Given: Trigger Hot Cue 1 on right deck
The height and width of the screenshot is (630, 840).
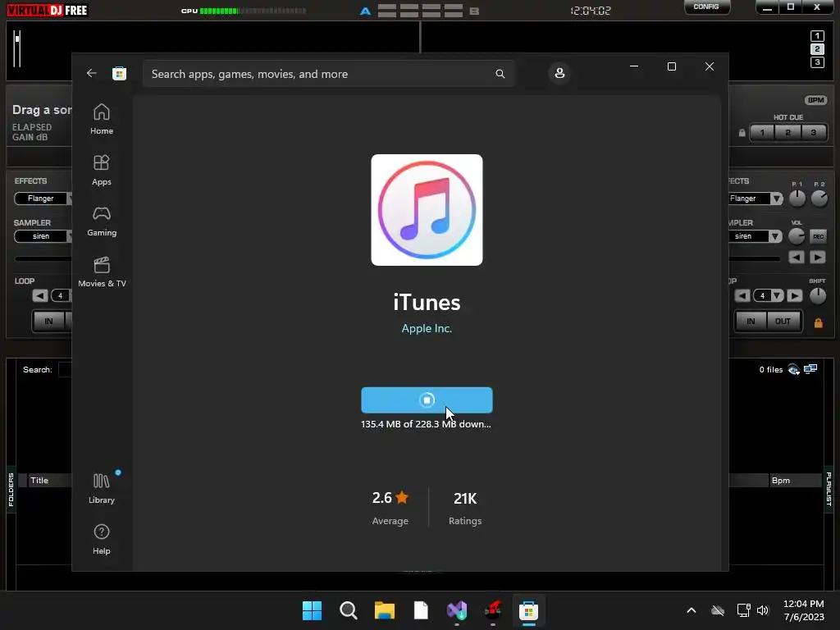Looking at the screenshot, I should click(762, 132).
